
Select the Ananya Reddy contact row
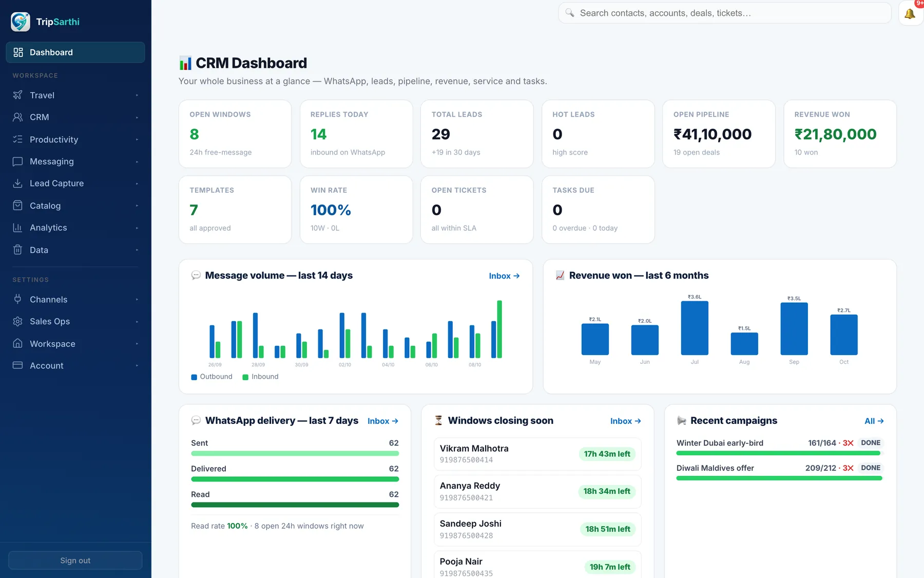point(537,492)
